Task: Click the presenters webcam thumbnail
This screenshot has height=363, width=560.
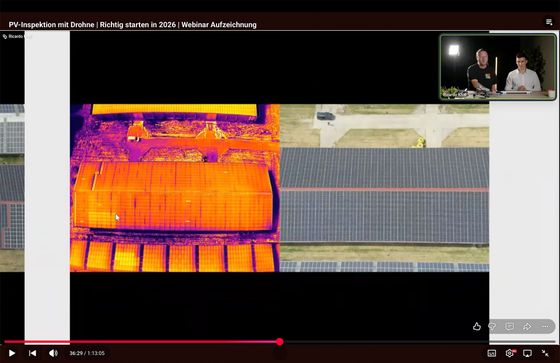Action: click(498, 67)
